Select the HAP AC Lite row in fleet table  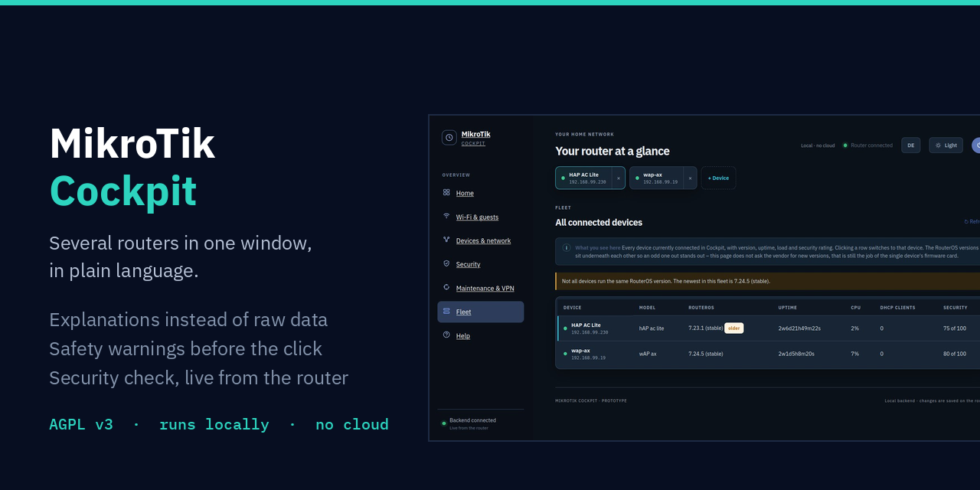[x=768, y=328]
